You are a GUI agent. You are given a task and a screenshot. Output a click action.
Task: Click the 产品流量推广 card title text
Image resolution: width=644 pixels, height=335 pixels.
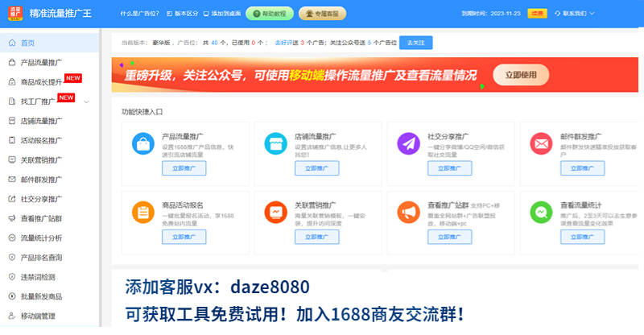(x=183, y=136)
